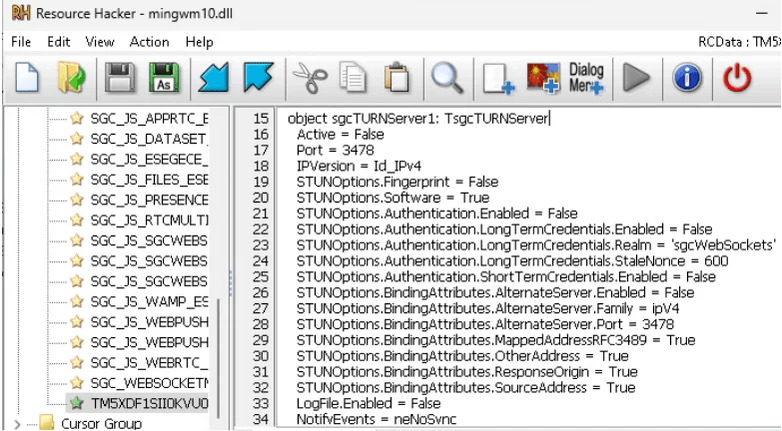Click the LogFile.Enabled = False line
The width and height of the screenshot is (782, 431).
tap(369, 404)
